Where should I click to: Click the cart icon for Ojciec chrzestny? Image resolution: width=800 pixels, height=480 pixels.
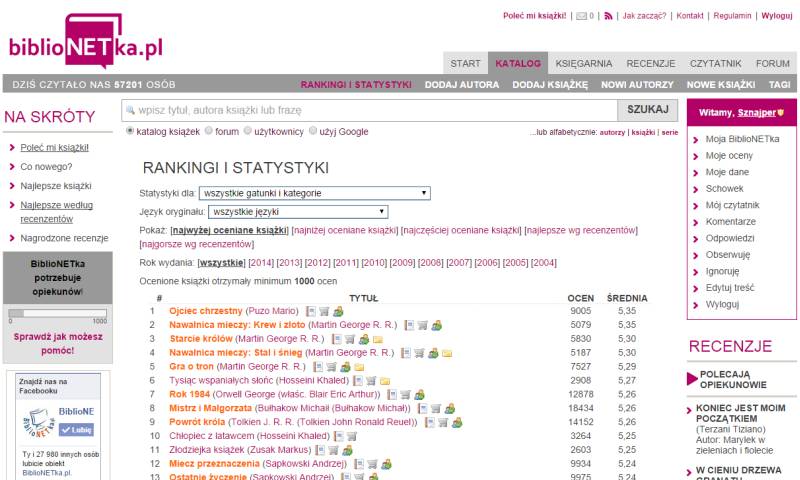coord(324,311)
